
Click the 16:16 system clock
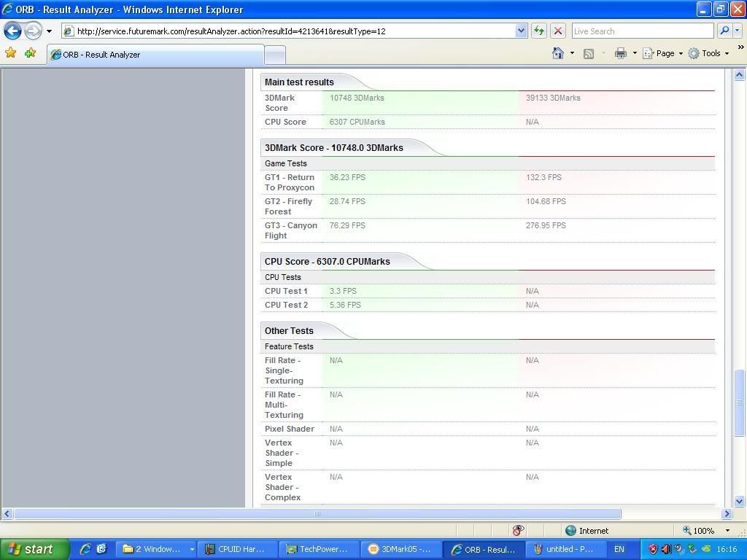click(727, 549)
